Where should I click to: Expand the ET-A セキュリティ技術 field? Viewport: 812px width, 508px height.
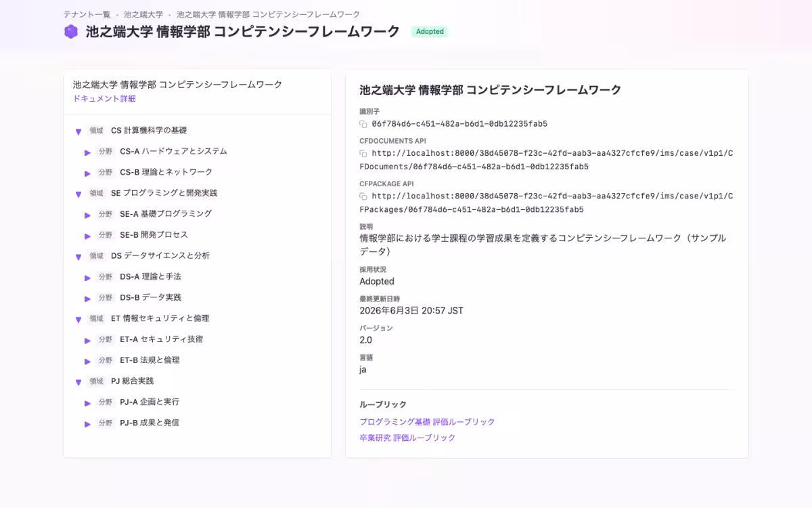point(87,341)
